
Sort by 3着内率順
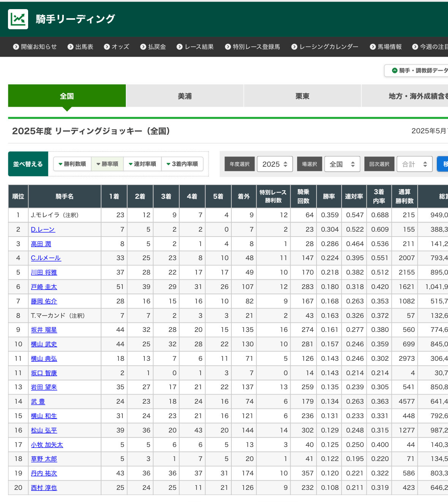[182, 164]
